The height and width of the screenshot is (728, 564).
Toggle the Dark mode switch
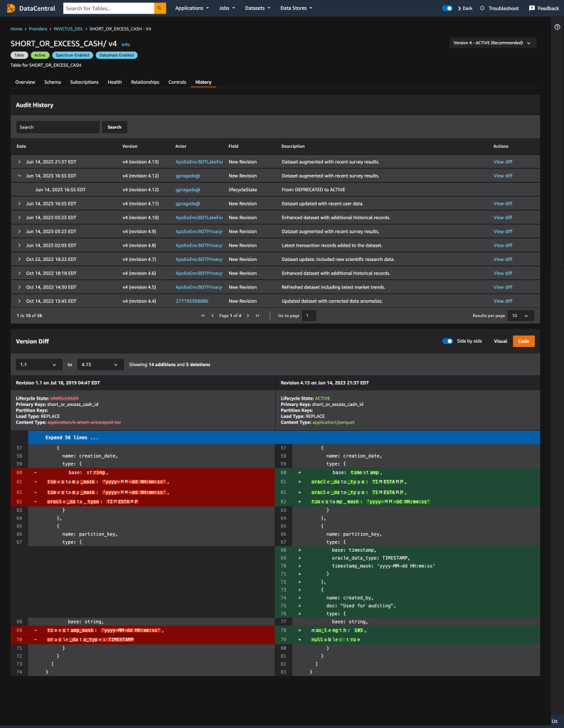[447, 9]
